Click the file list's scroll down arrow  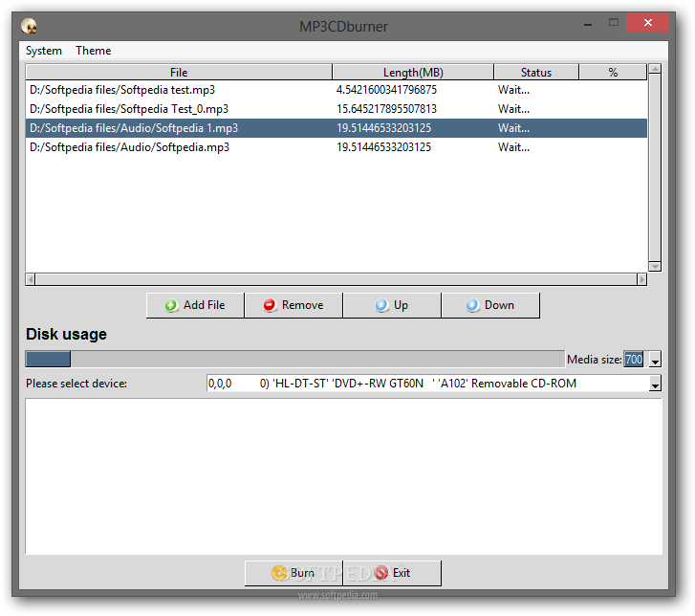pyautogui.click(x=655, y=266)
